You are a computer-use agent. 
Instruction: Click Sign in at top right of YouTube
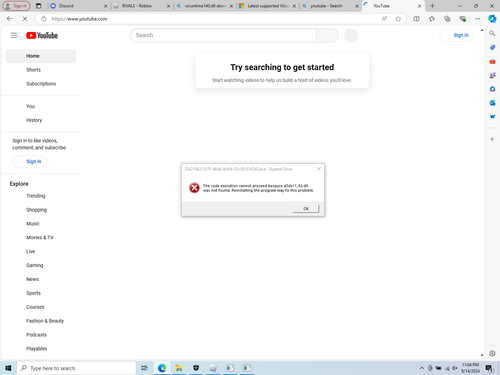pos(457,35)
